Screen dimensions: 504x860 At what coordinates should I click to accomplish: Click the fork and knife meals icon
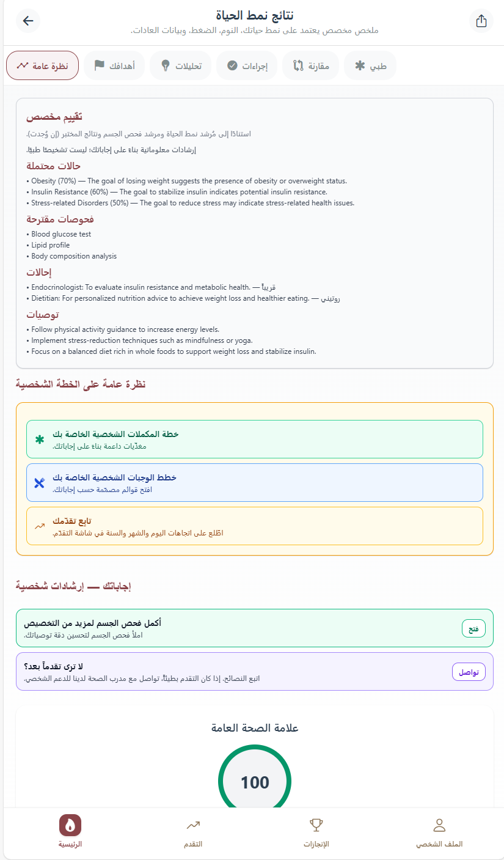pos(40,483)
